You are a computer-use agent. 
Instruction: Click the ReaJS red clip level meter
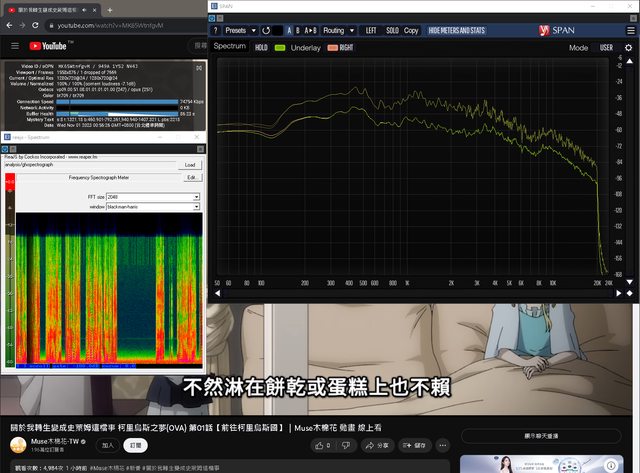click(x=10, y=182)
